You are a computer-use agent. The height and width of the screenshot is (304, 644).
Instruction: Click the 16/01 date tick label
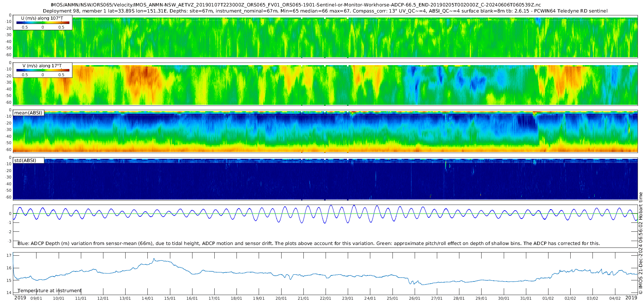click(192, 298)
